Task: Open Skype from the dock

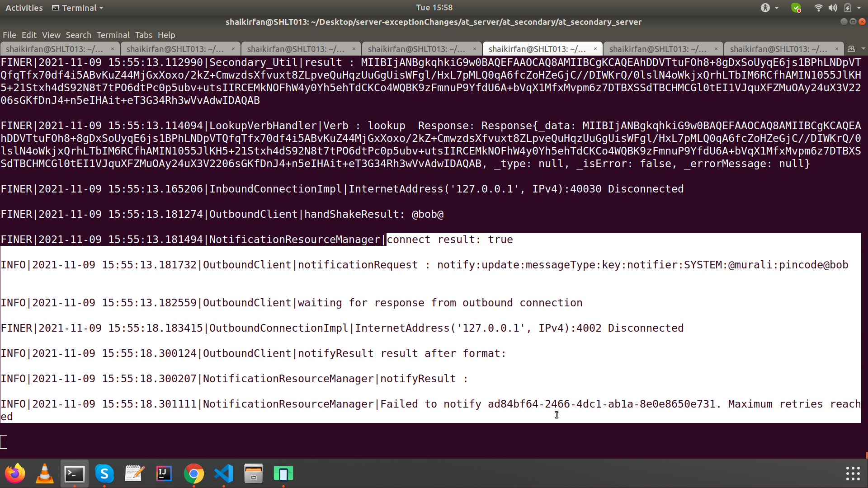Action: [104, 474]
